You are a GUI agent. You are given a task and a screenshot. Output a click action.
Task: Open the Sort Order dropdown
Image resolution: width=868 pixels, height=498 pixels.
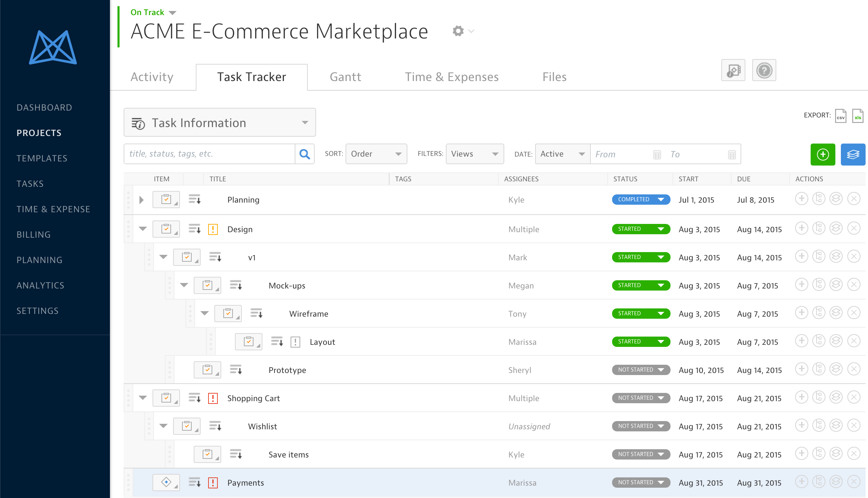coord(376,154)
